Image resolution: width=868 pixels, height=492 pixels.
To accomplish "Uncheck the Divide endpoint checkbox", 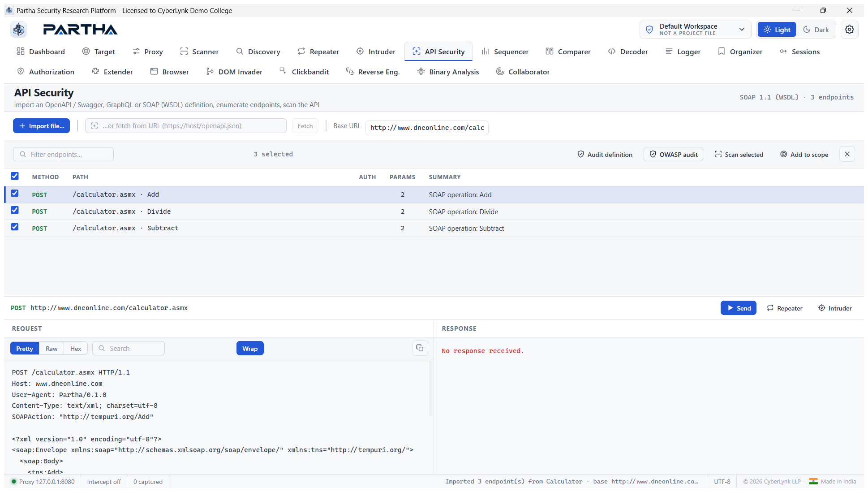I will (15, 210).
